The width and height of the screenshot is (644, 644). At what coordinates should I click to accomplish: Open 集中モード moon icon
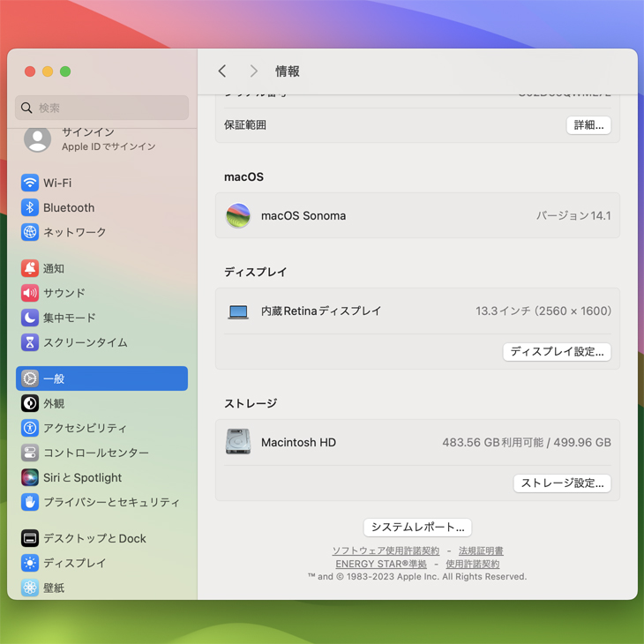(30, 318)
